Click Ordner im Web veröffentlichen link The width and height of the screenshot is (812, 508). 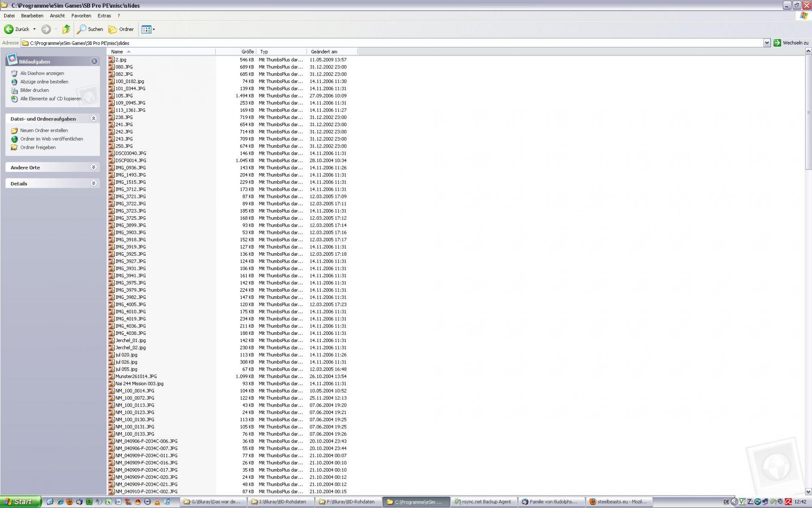coord(52,139)
